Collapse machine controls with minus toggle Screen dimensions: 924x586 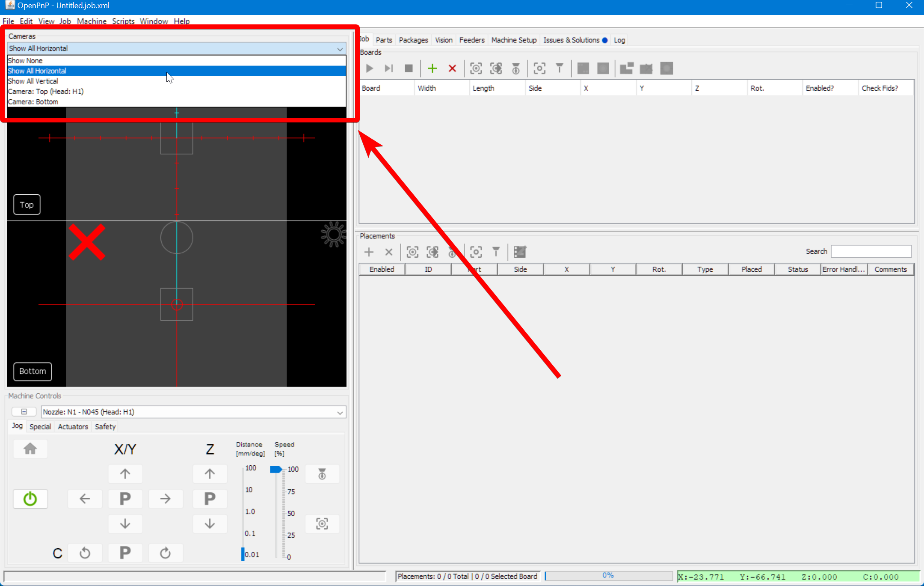pos(24,412)
